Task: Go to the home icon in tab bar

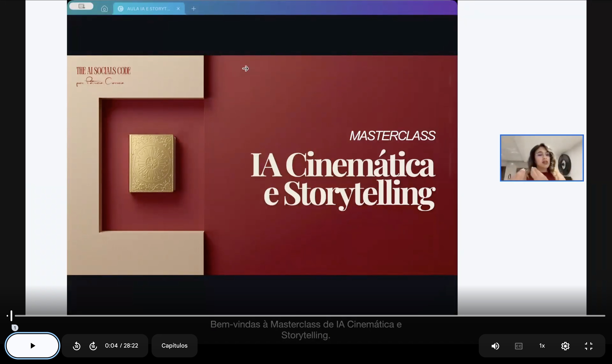Action: coord(104,9)
